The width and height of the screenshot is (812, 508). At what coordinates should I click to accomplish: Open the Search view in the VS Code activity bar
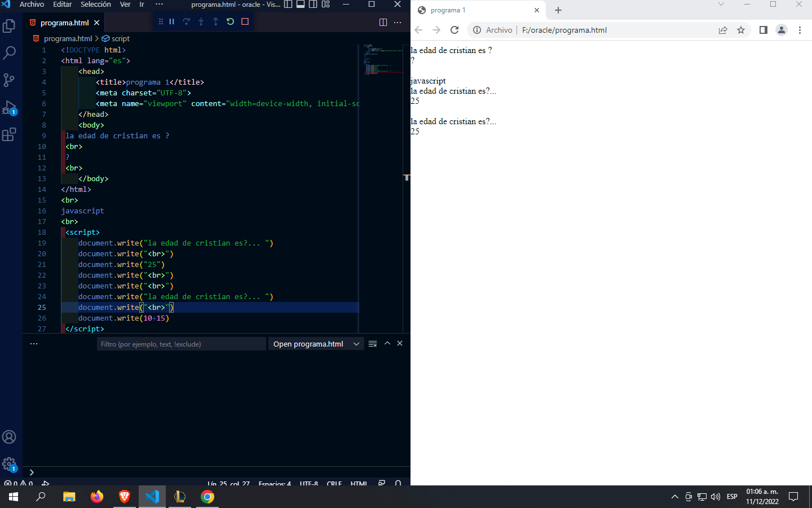click(9, 53)
